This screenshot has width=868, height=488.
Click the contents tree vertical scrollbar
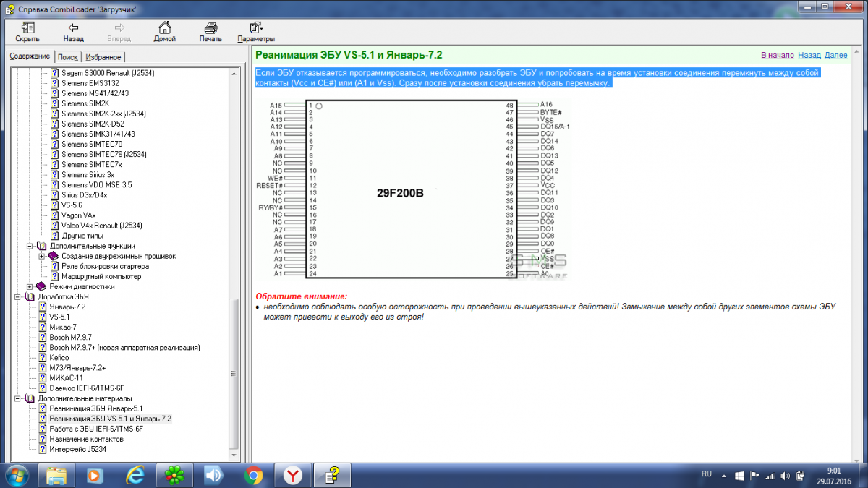click(234, 361)
